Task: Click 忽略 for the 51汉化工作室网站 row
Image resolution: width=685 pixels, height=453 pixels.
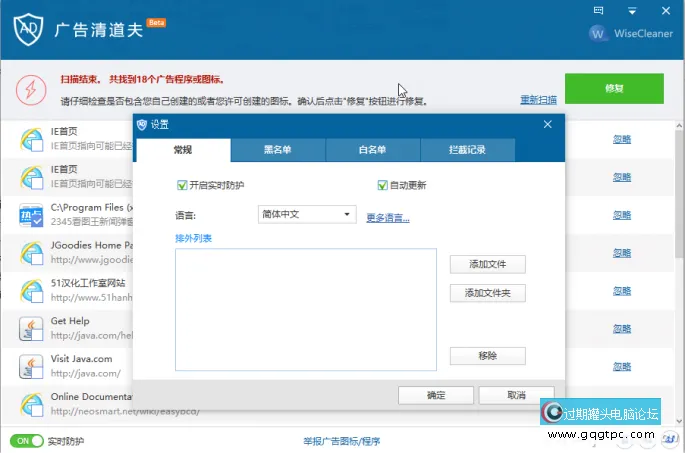Action: pos(622,291)
